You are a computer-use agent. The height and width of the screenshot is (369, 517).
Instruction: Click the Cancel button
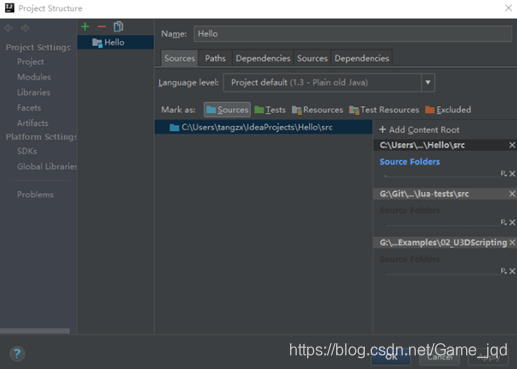[x=440, y=357]
